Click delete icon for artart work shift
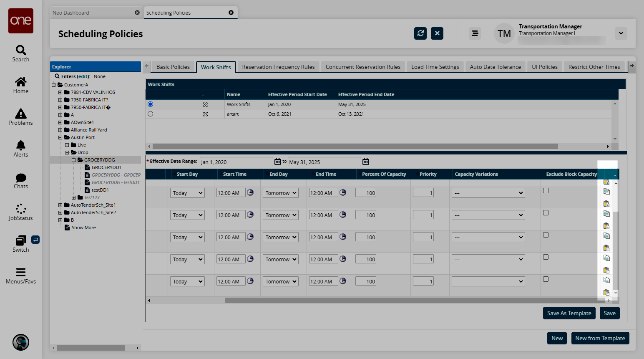 click(x=205, y=114)
